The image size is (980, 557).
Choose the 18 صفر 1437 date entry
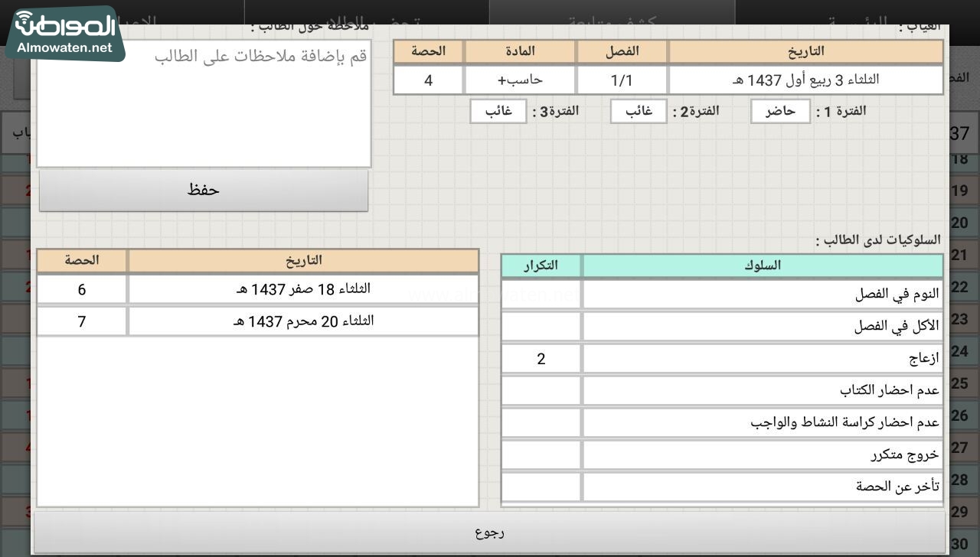pos(303,289)
